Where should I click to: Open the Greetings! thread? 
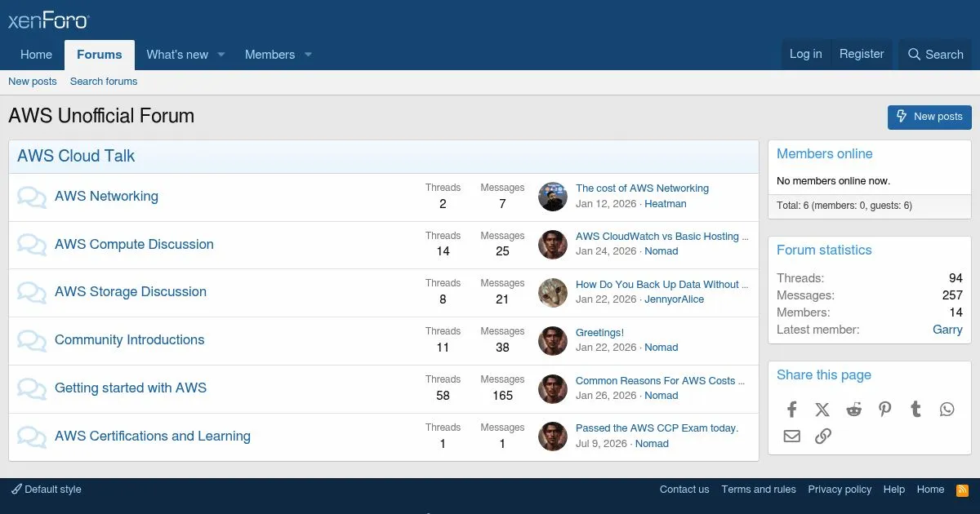tap(599, 333)
